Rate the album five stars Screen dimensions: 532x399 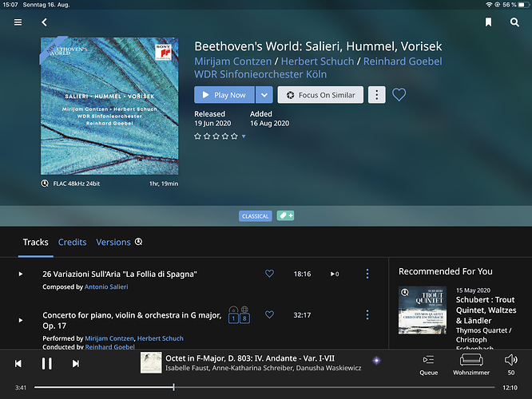(234, 136)
